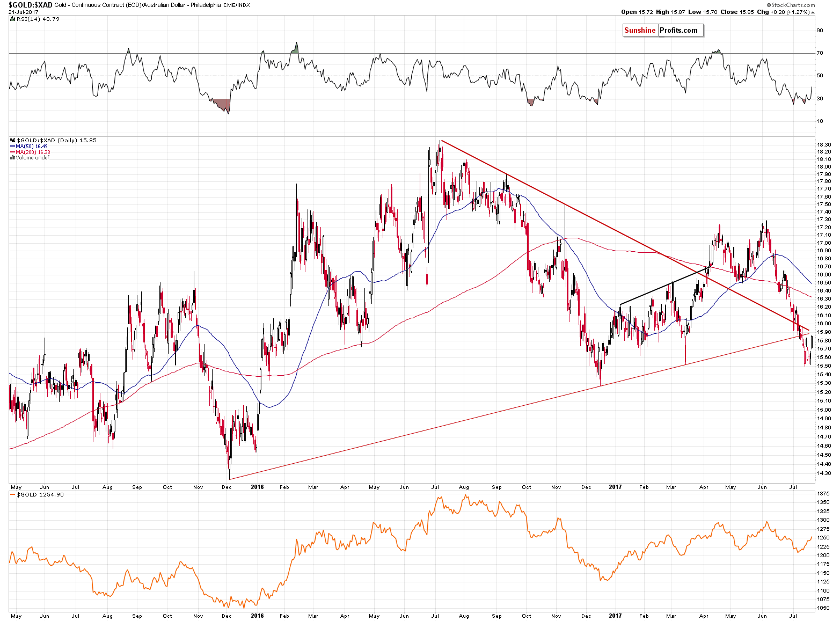Click the price axis label 16.00

(824, 324)
